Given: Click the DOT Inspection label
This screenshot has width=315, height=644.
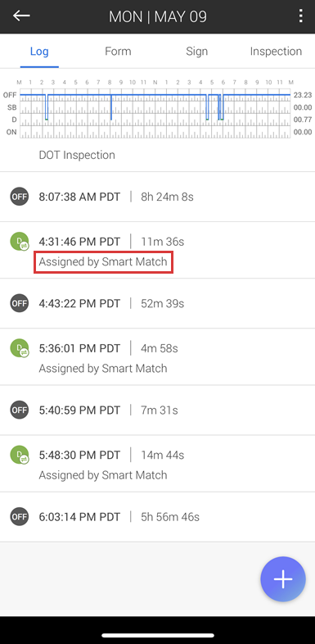Looking at the screenshot, I should click(x=77, y=155).
